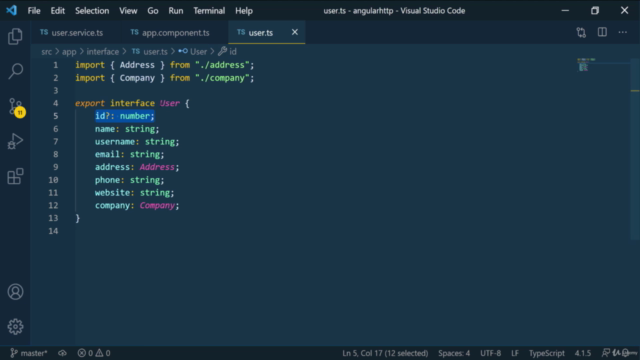Screen dimensions: 640x360
Task: Click line number 14 in gutter
Action: pos(53,231)
